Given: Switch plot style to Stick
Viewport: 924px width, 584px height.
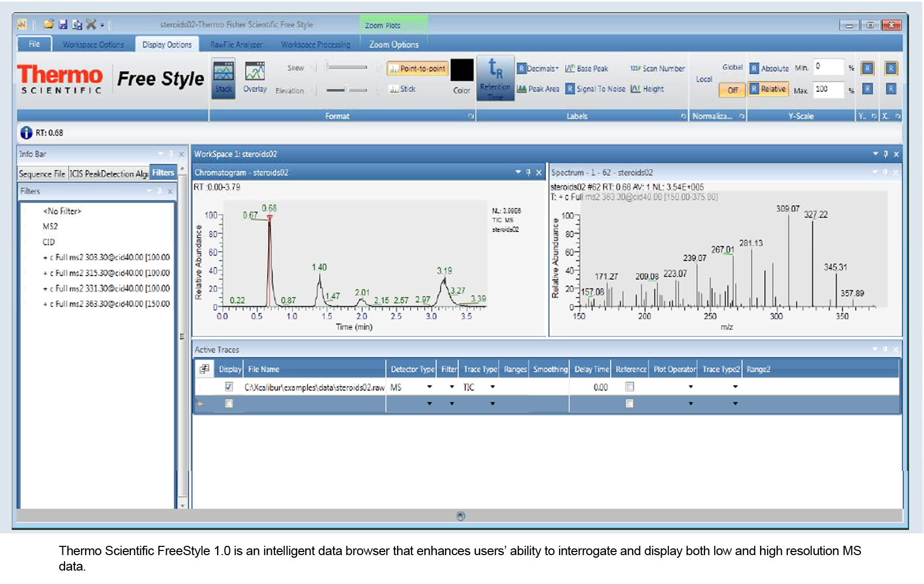Looking at the screenshot, I should tap(403, 89).
